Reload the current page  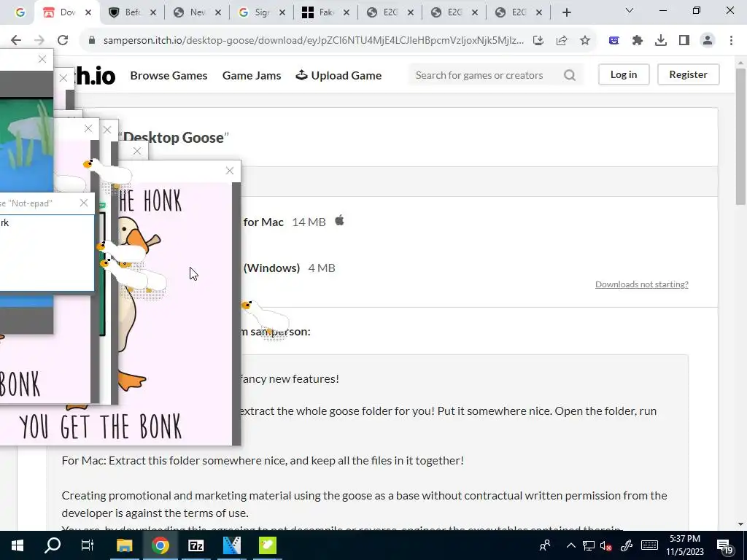coord(63,41)
